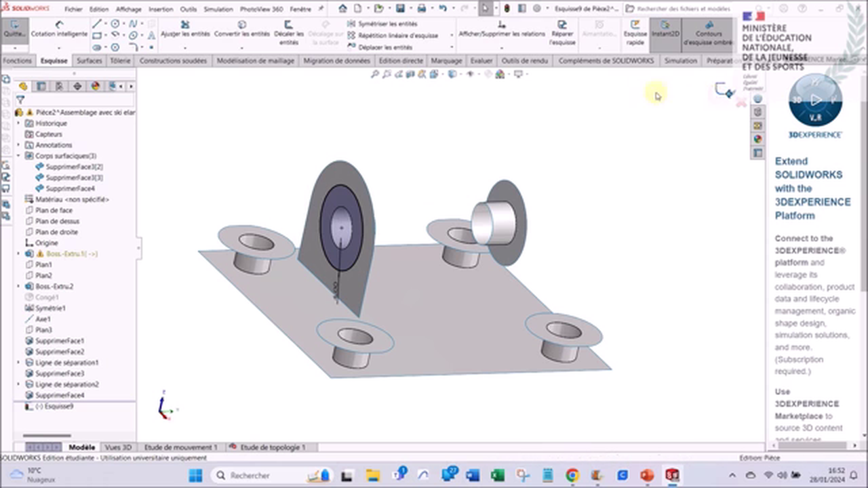Open SOLIDWORKS in the Windows taskbar

(671, 475)
